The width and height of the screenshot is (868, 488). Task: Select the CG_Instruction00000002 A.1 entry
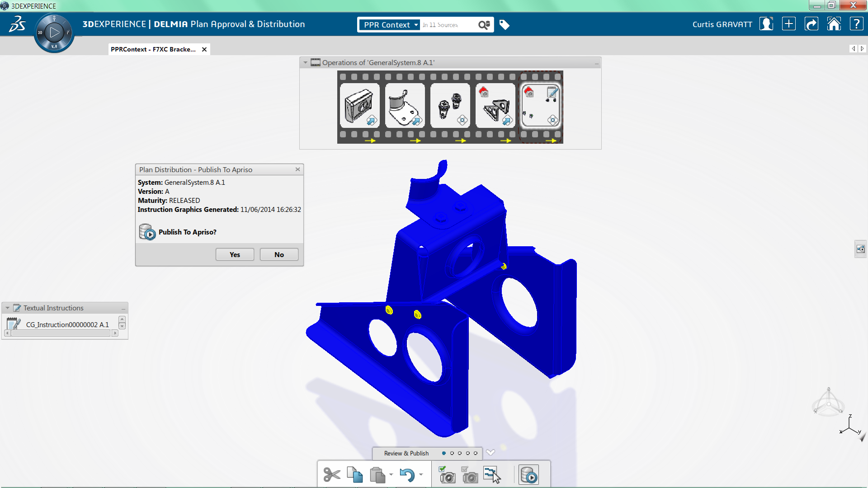pyautogui.click(x=67, y=324)
